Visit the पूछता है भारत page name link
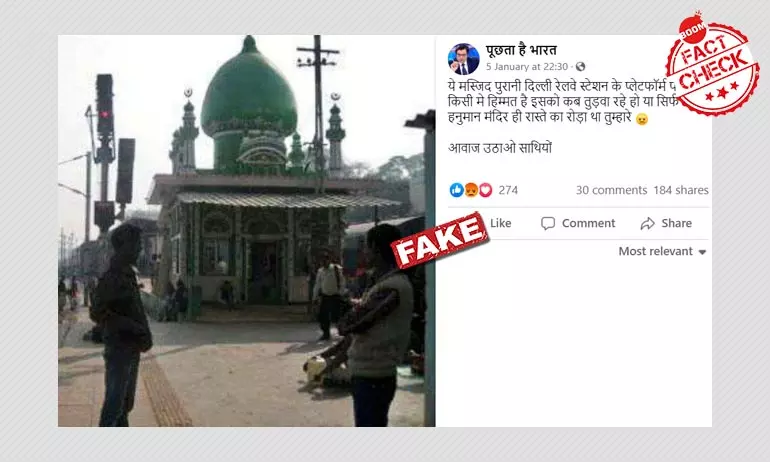Screen dimensions: 770x462 pos(521,50)
